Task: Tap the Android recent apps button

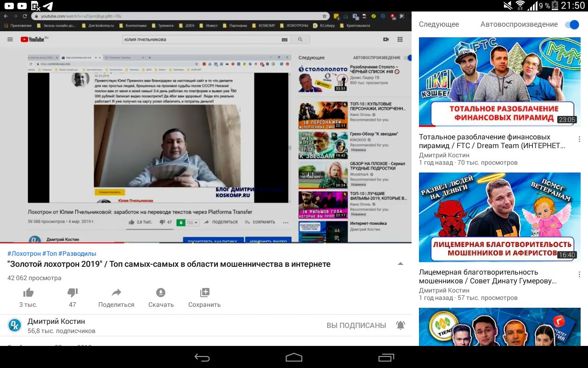Action: [386, 357]
